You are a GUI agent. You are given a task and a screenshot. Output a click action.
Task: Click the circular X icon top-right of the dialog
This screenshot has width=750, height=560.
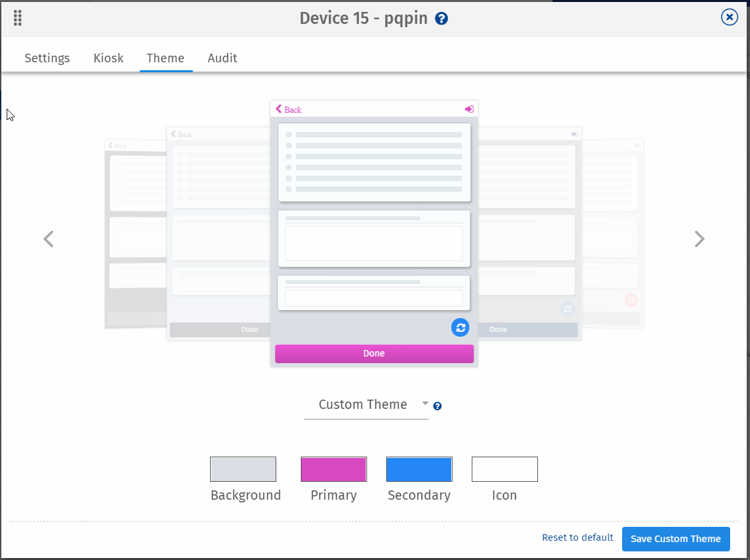tap(729, 17)
